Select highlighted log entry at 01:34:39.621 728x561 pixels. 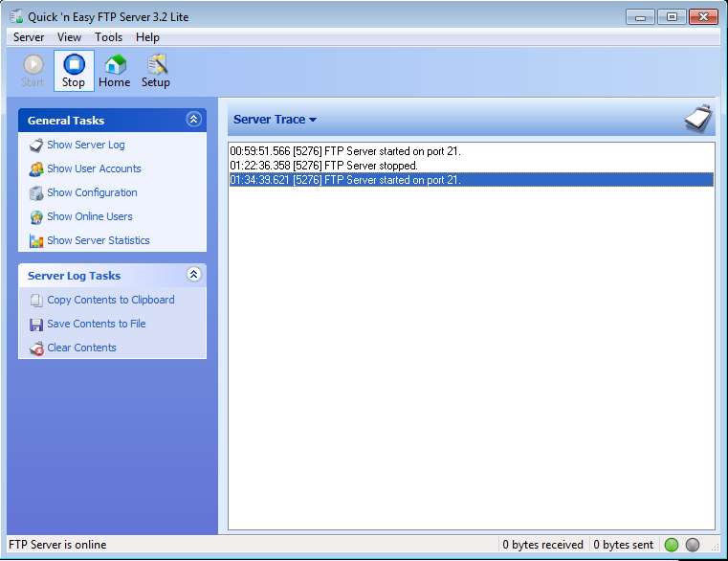point(472,180)
